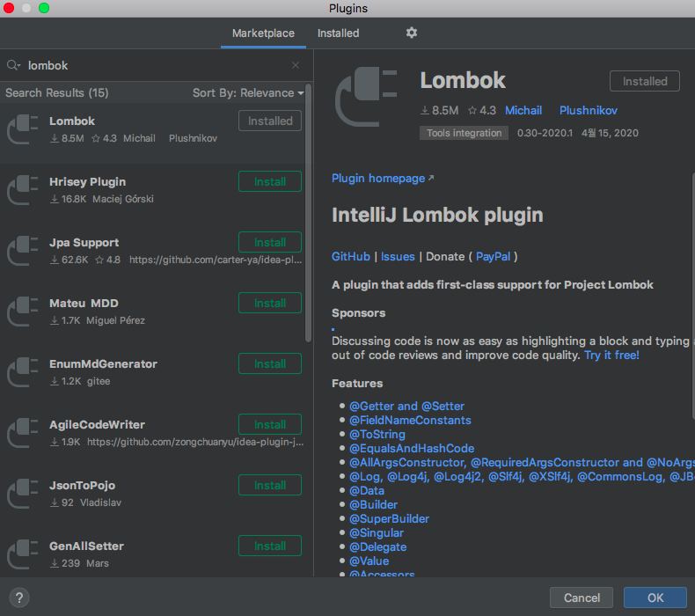
Task: Install the Hrisey Plugin
Action: pyautogui.click(x=270, y=181)
